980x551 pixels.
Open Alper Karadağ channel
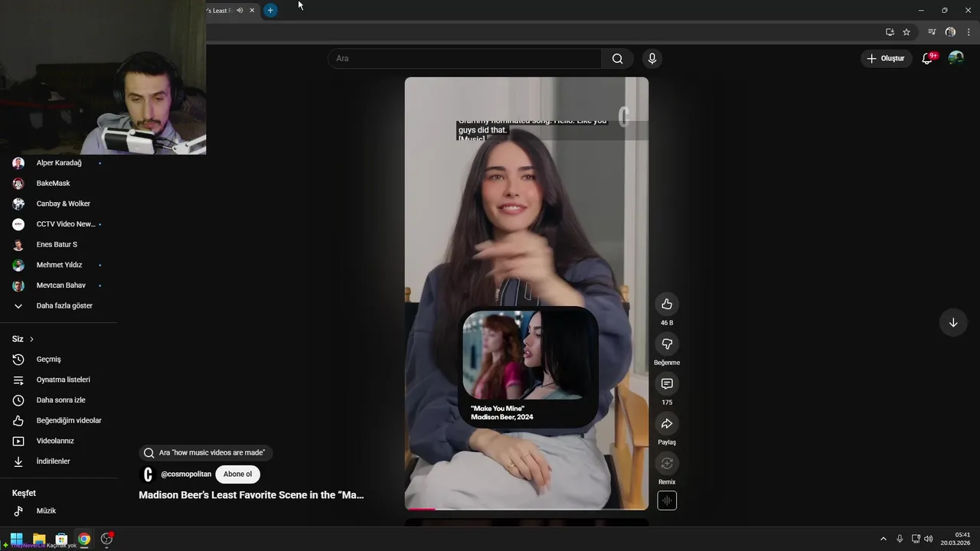point(58,163)
